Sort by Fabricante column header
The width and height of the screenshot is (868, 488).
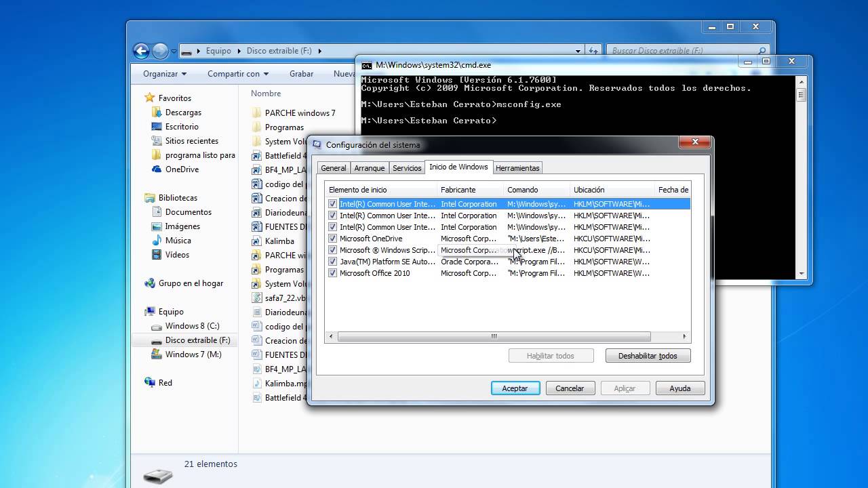(469, 190)
